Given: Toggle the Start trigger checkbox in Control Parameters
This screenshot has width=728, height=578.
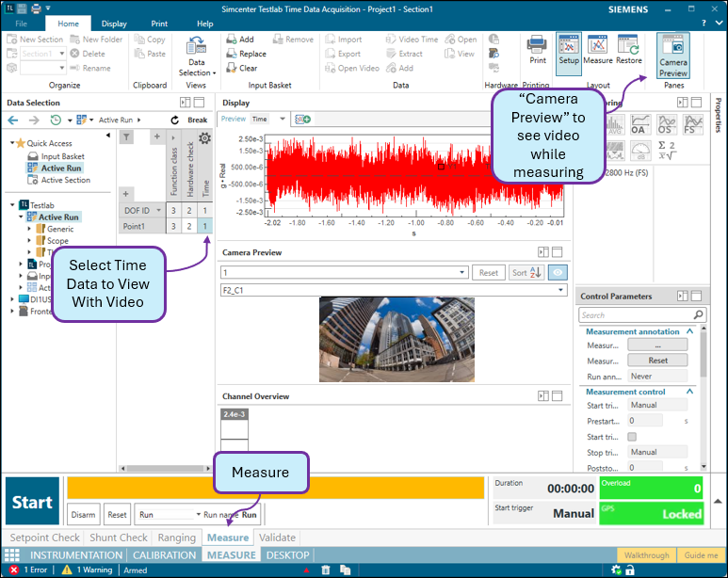Looking at the screenshot, I should click(632, 437).
